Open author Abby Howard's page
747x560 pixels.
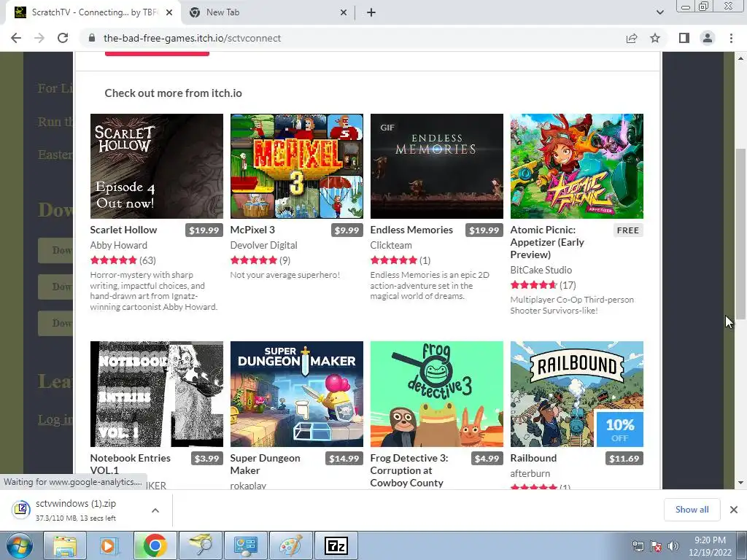click(x=119, y=245)
